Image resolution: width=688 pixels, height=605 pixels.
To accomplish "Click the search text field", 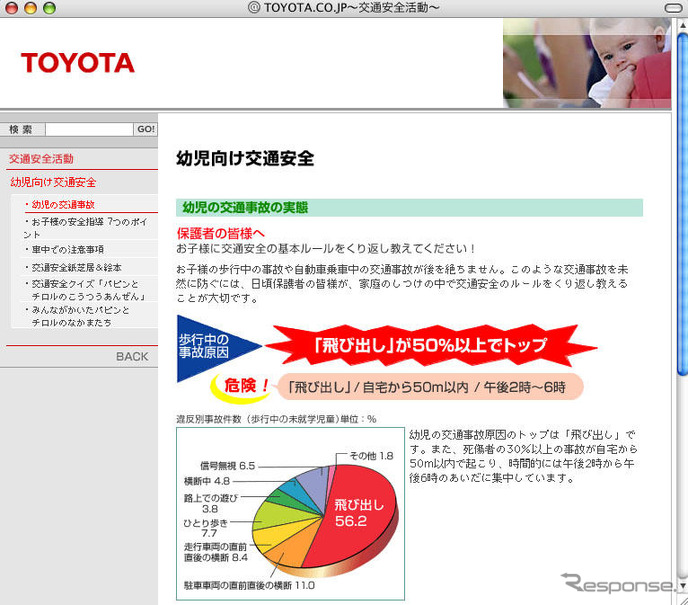I will click(89, 129).
